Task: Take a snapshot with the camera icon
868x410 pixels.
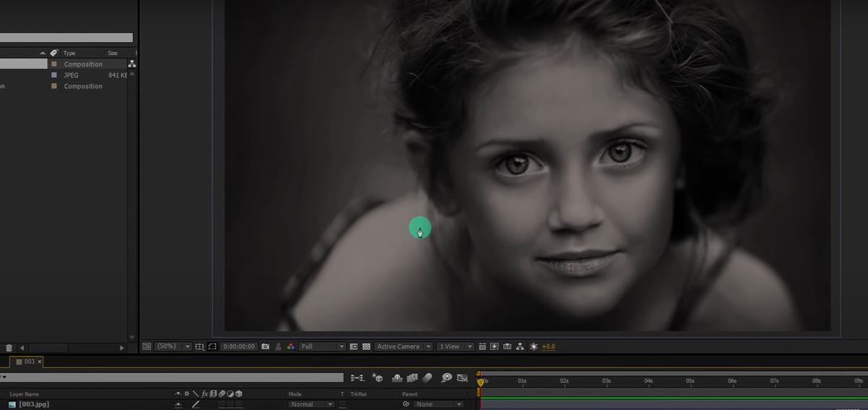Action: click(265, 346)
